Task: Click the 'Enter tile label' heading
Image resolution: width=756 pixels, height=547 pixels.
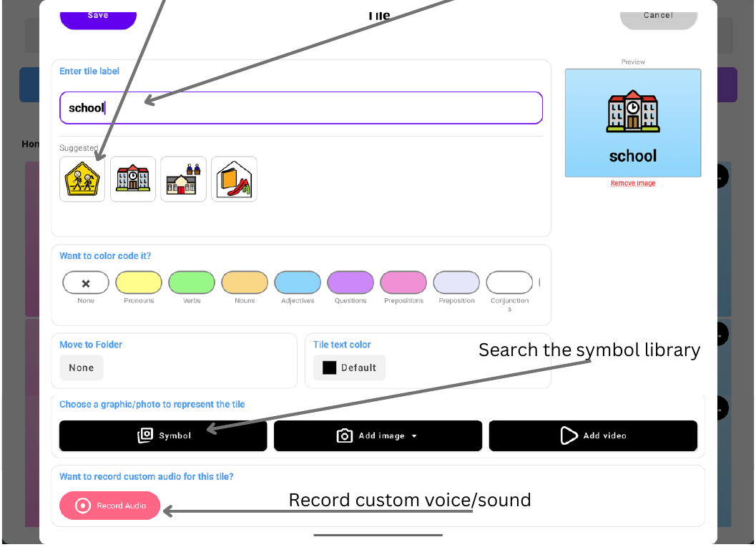Action: tap(89, 72)
